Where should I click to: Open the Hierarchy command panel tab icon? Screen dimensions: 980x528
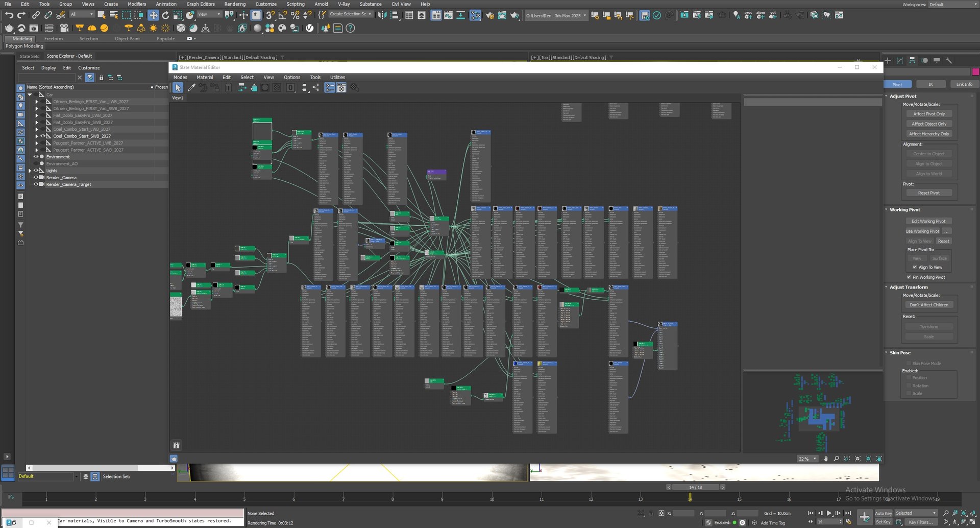[x=912, y=60]
